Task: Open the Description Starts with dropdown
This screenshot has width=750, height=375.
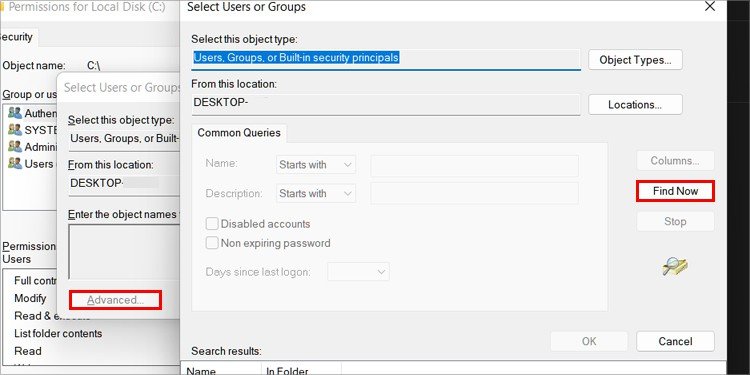Action: pos(316,194)
